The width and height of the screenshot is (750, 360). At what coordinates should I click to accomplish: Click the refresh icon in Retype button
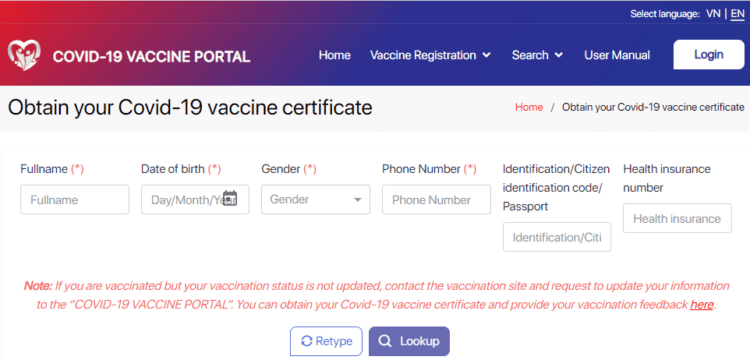click(306, 341)
